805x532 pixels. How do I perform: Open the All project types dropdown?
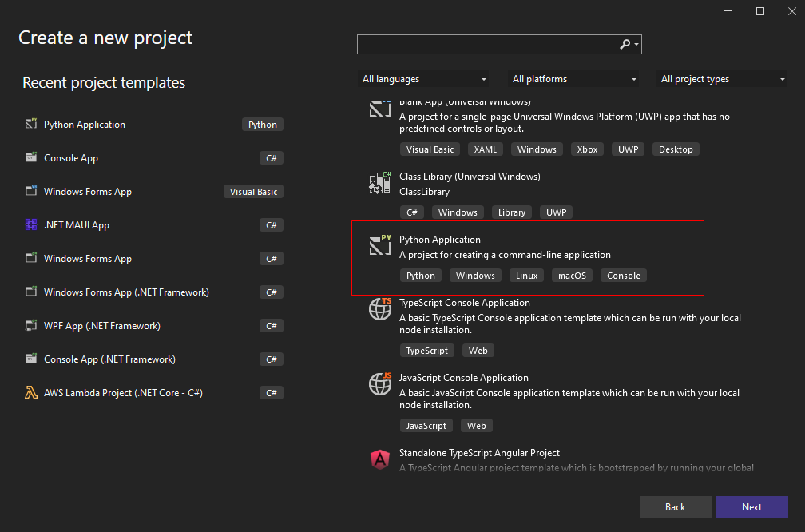pos(722,79)
